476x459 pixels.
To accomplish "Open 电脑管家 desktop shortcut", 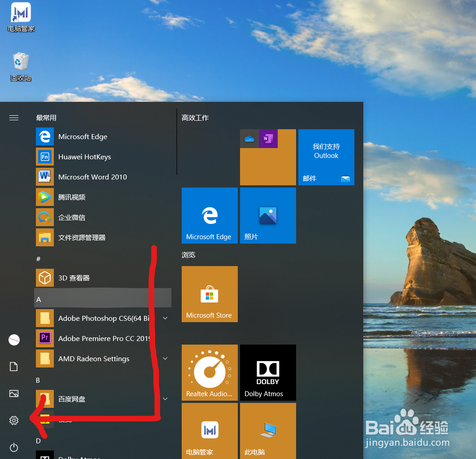I will [x=21, y=17].
